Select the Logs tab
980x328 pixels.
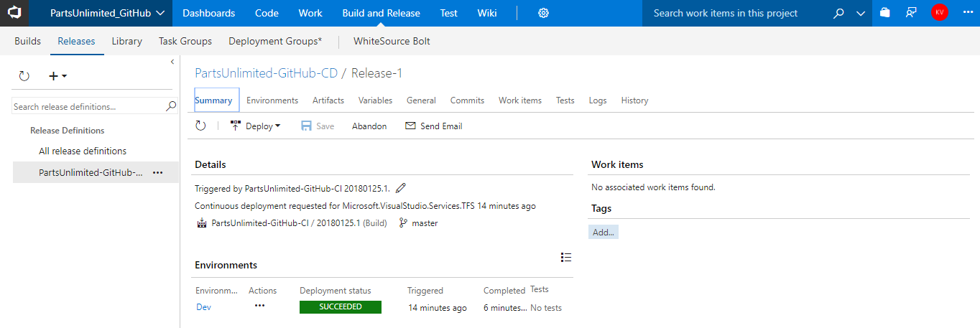coord(598,100)
